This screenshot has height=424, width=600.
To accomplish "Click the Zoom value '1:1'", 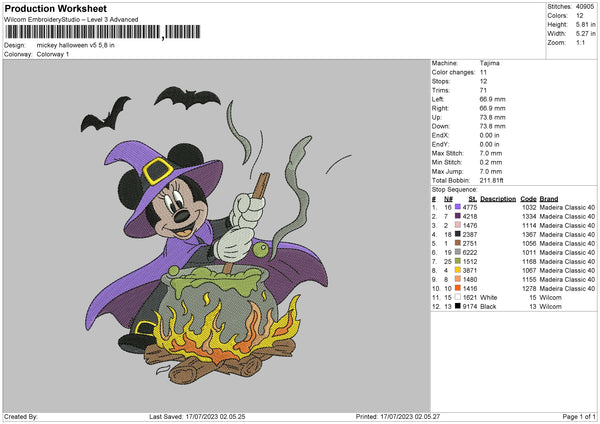I will [x=580, y=42].
